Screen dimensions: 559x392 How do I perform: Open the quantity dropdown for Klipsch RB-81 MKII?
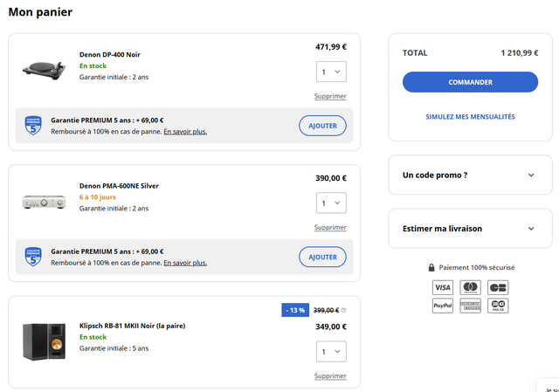(x=331, y=351)
